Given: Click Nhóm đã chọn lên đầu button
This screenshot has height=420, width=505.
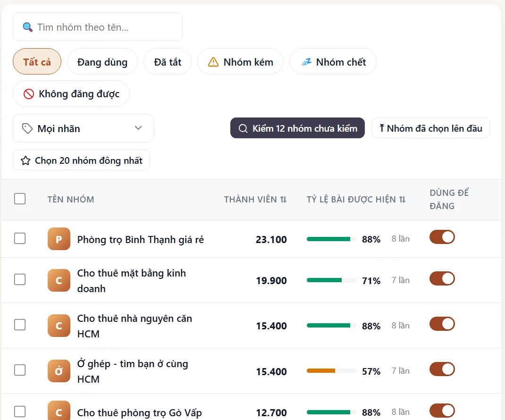Looking at the screenshot, I should click(431, 128).
